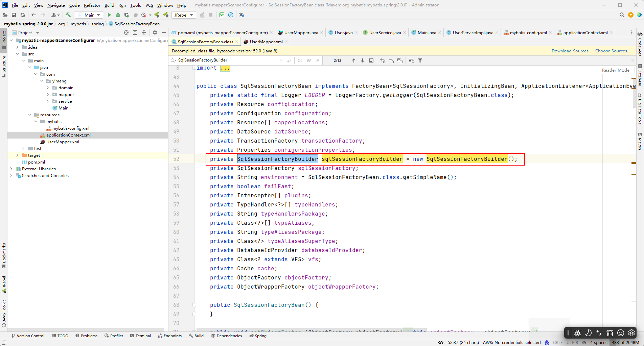Switch to applicationContext.xml tab
Image resolution: width=644 pixels, height=346 pixels.
585,32
